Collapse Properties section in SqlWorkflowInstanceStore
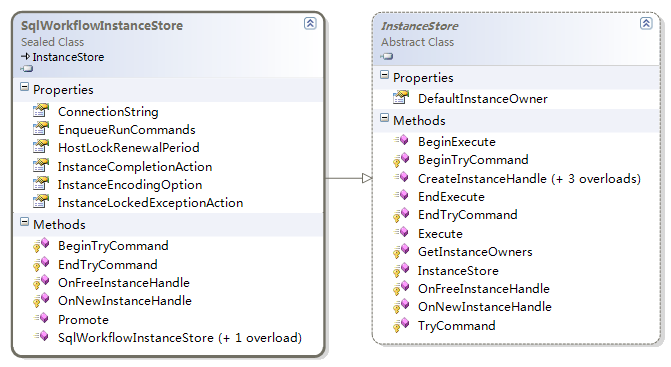Screen dimensions: 671x367 tap(24, 87)
